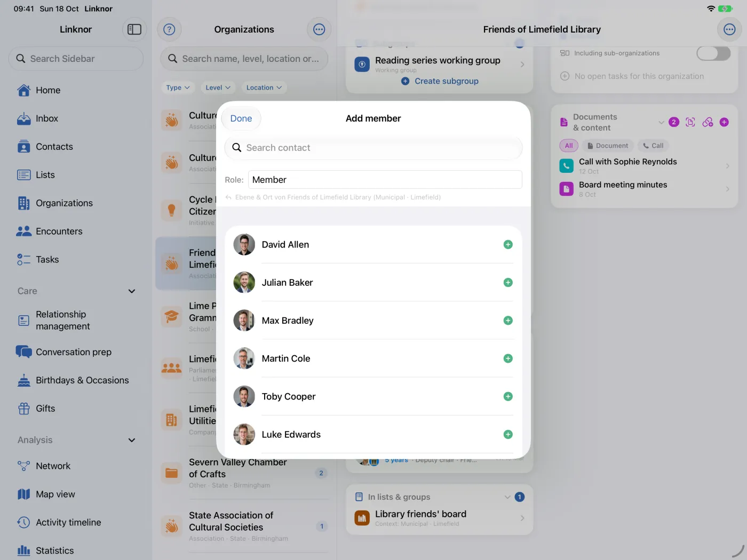Collapse the Documents & content section

pos(661,122)
